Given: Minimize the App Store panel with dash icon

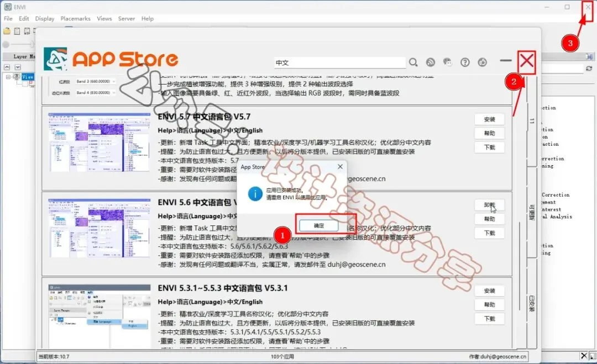Looking at the screenshot, I should 506,60.
